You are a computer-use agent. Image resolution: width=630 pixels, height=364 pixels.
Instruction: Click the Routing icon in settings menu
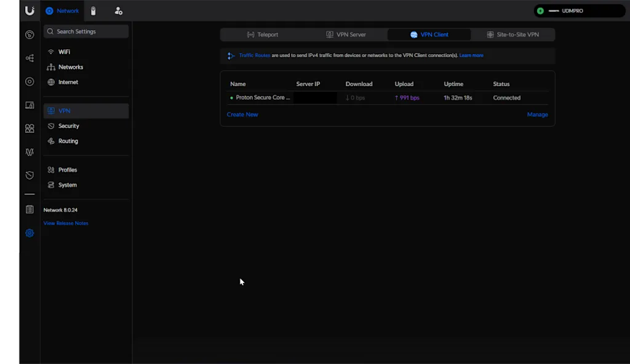point(50,141)
